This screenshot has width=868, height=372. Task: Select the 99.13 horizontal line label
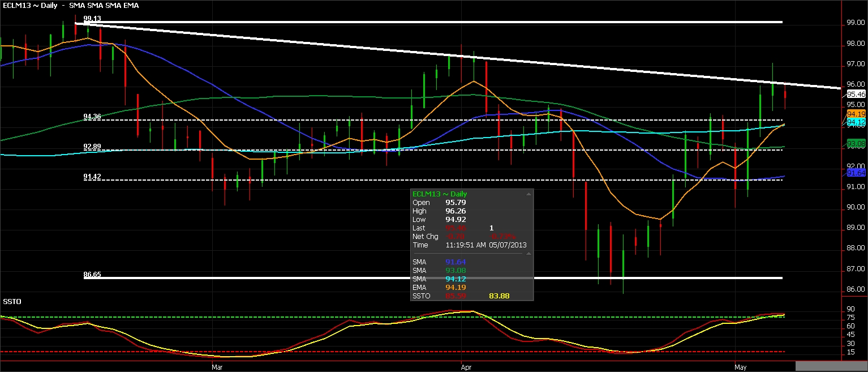92,19
